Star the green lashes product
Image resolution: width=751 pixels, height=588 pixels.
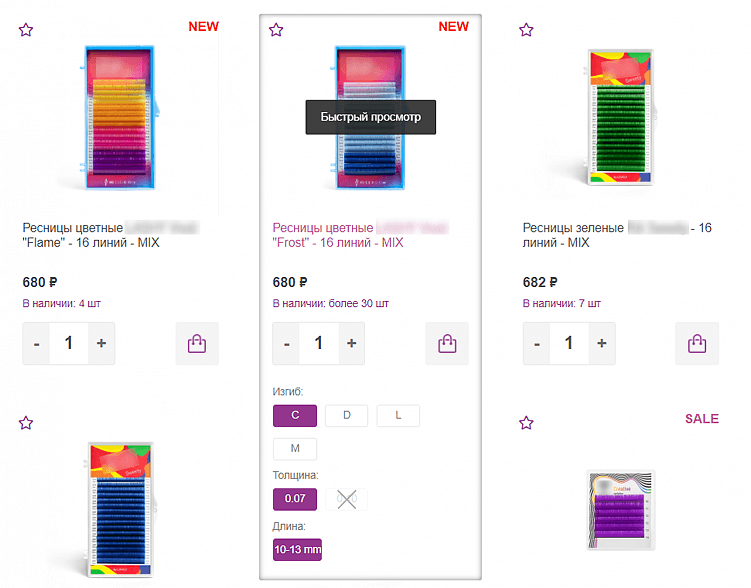(526, 30)
